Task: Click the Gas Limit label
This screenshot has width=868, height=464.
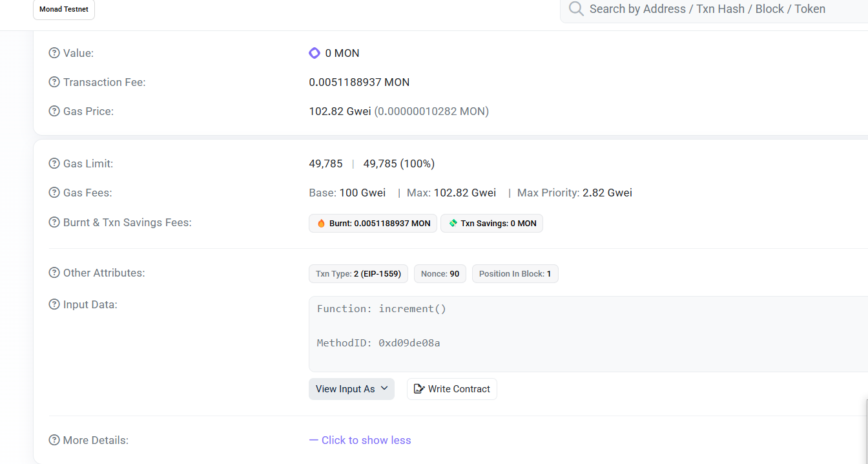Action: [88, 163]
